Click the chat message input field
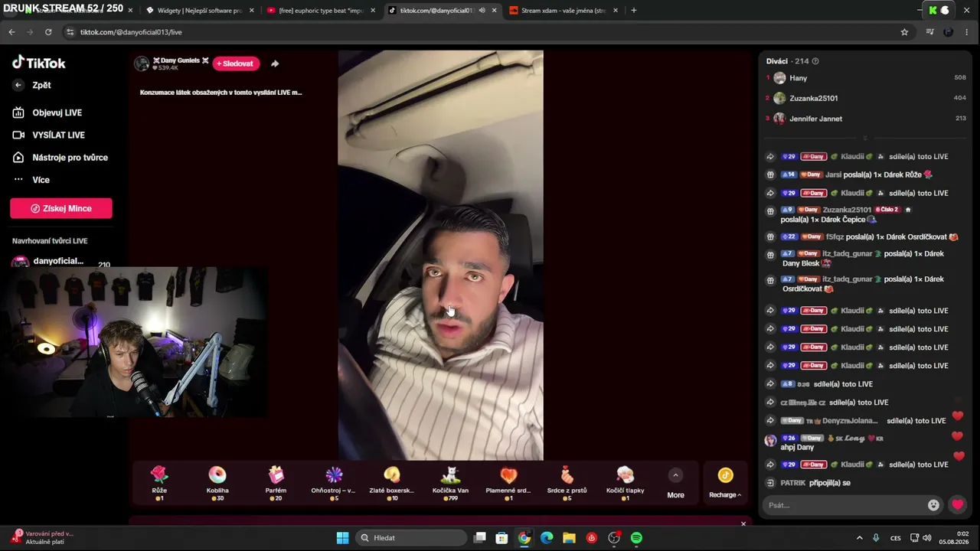The width and height of the screenshot is (980, 551). click(845, 505)
